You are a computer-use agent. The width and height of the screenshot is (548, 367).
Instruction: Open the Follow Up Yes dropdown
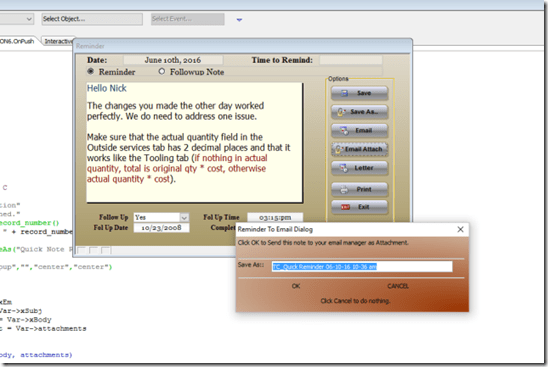184,217
